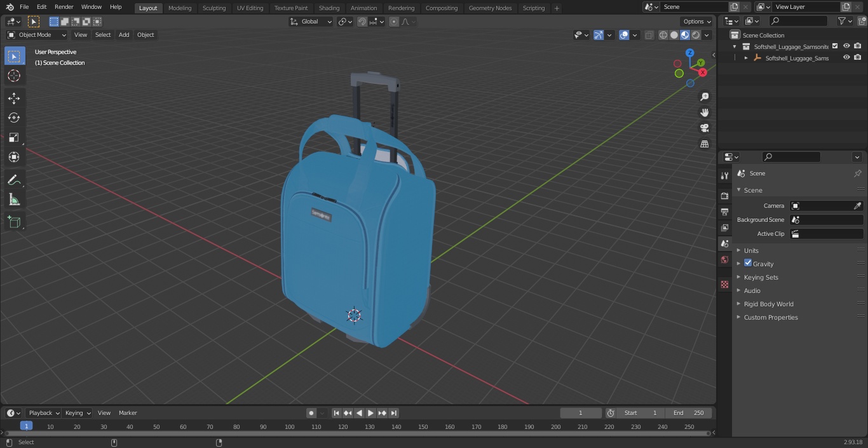Click the zoom viewport magnifier icon
Viewport: 868px width, 448px height.
[705, 97]
